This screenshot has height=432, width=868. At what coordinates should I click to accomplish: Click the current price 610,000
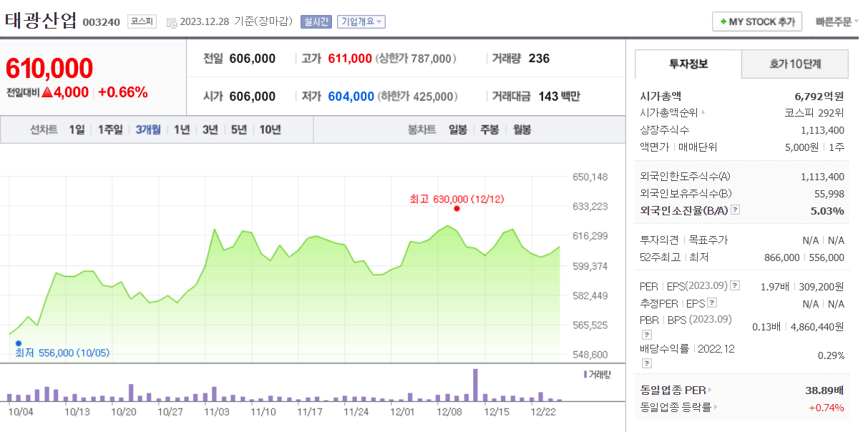click(49, 69)
